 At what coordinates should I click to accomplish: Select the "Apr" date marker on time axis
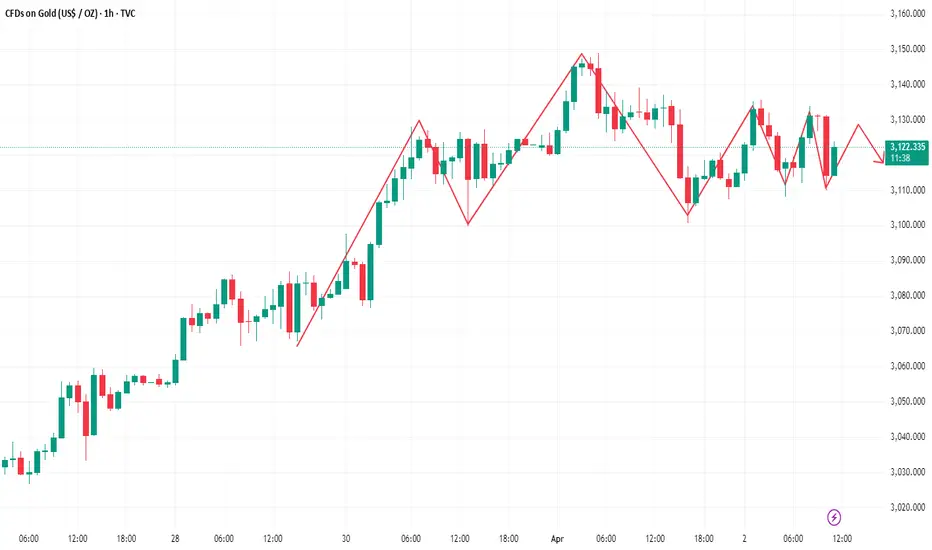point(557,538)
